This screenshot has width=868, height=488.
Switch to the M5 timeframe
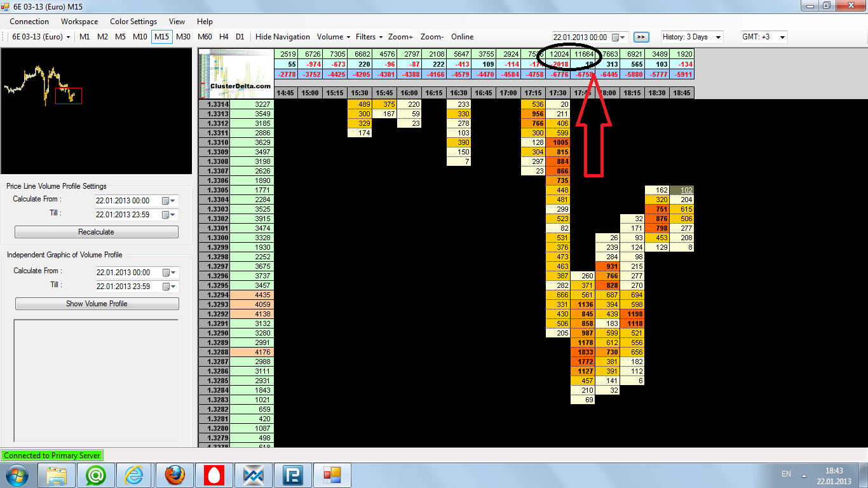point(120,37)
